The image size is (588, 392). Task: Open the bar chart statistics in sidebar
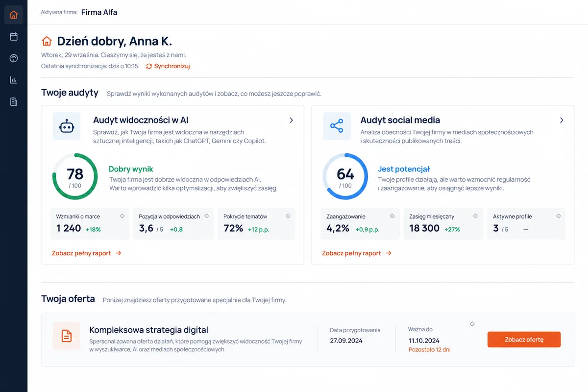14,80
